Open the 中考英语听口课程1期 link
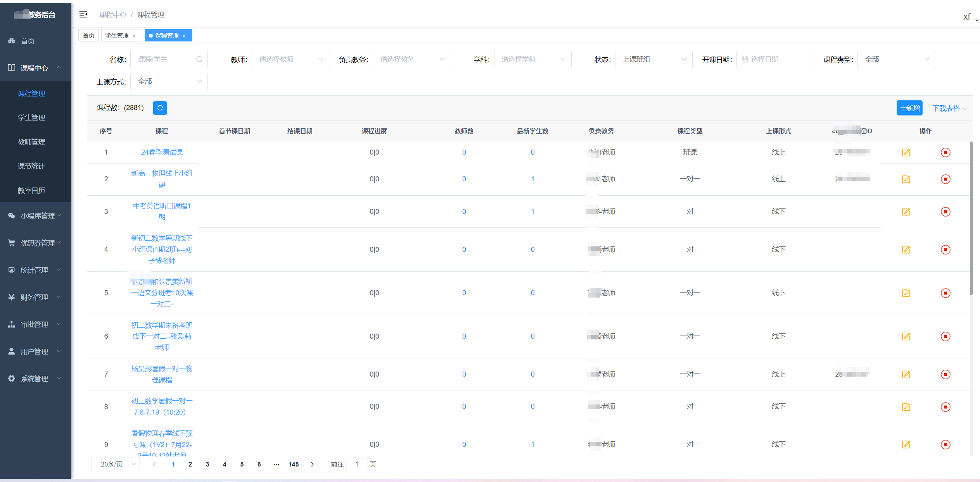This screenshot has width=980, height=482. pos(162,211)
